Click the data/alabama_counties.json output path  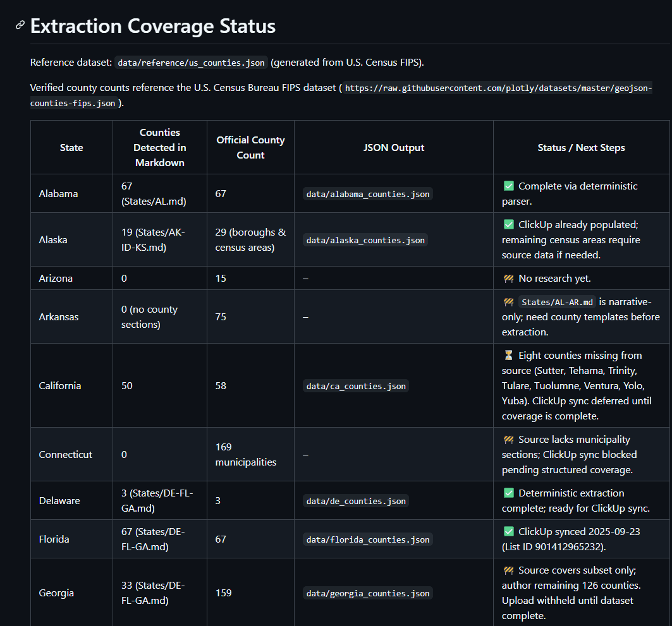367,194
